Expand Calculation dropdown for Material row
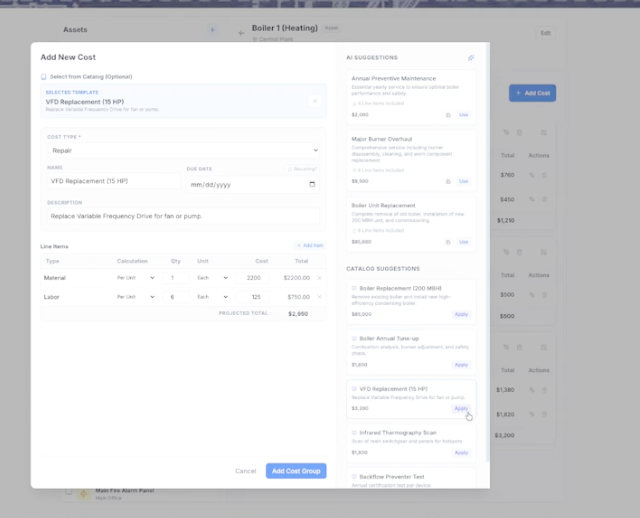The height and width of the screenshot is (518, 640). click(x=136, y=277)
